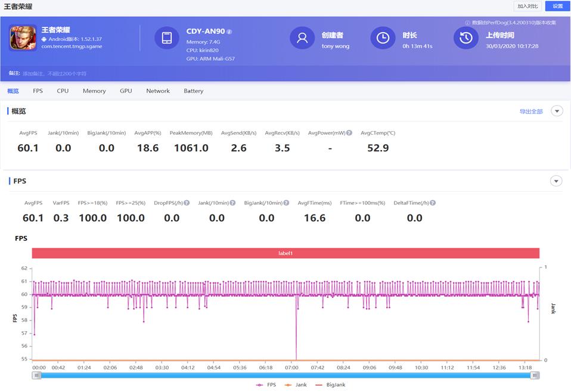Toggle Jank series in chart legend
Image resolution: width=571 pixels, height=392 pixels.
(296, 385)
